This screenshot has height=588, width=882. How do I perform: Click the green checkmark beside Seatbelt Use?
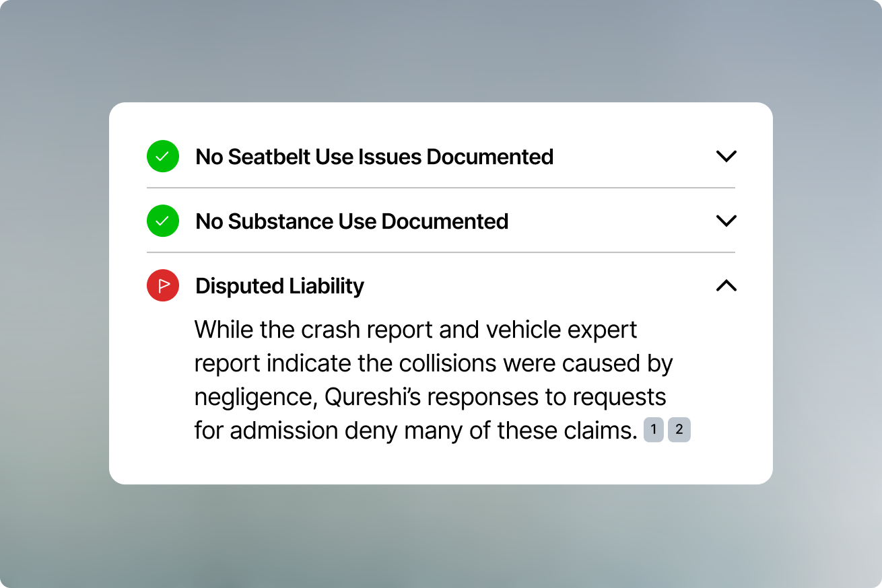[163, 157]
